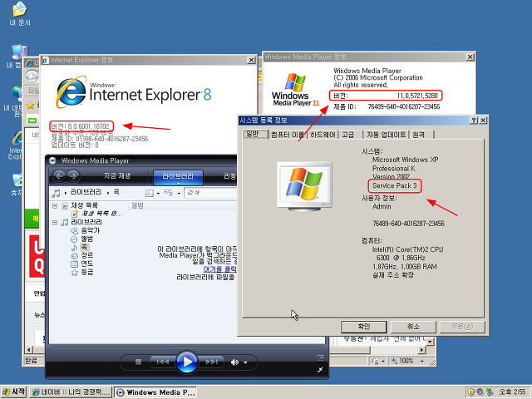Open the layout options dropdown arrow

(158, 194)
